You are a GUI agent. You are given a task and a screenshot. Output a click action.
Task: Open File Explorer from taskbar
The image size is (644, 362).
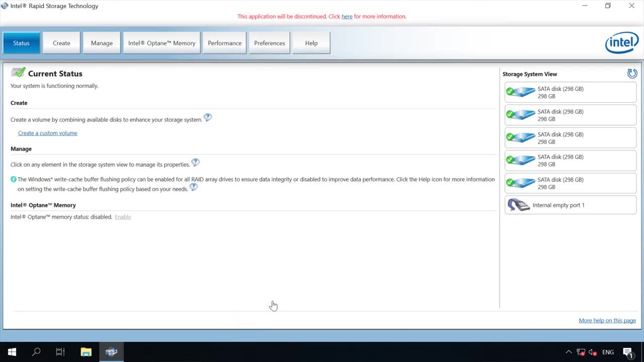pyautogui.click(x=86, y=352)
